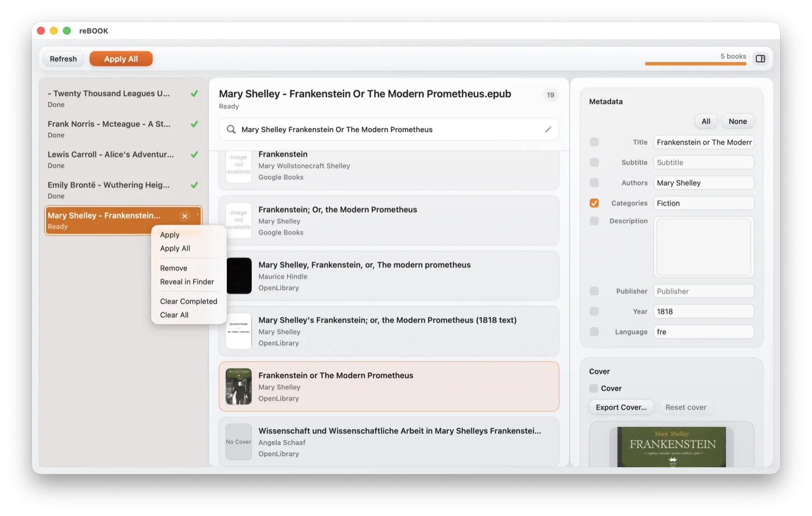Click None to deselect all metadata fields
Screen dimensions: 812x516
(737, 121)
